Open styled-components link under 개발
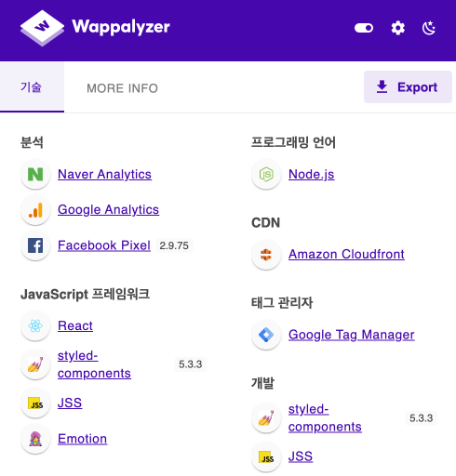This screenshot has height=476, width=456. (325, 418)
